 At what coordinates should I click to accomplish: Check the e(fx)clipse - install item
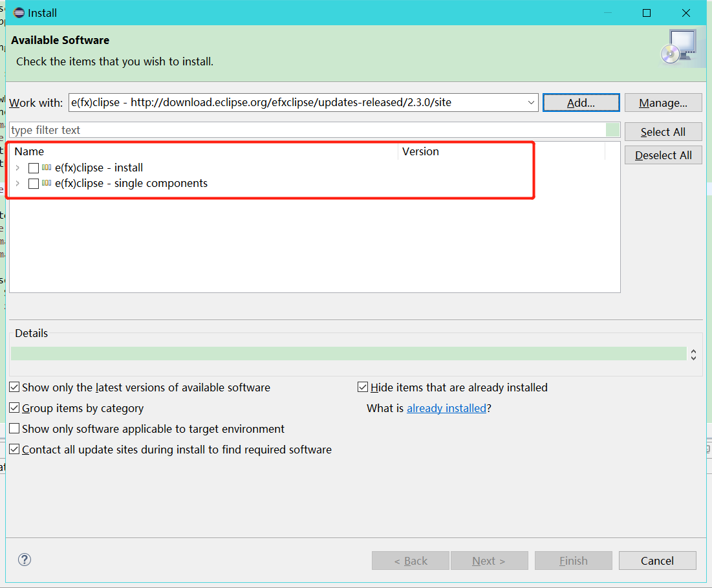point(33,167)
